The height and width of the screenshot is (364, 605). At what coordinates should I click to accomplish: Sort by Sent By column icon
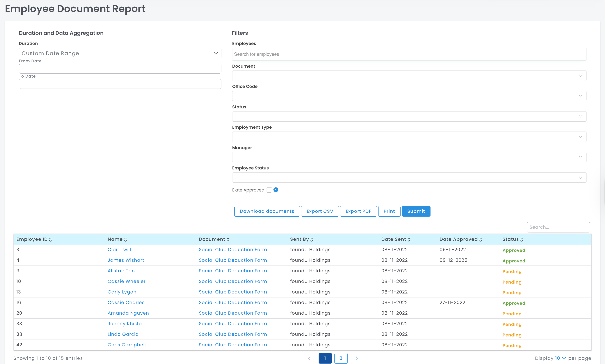[312, 240]
